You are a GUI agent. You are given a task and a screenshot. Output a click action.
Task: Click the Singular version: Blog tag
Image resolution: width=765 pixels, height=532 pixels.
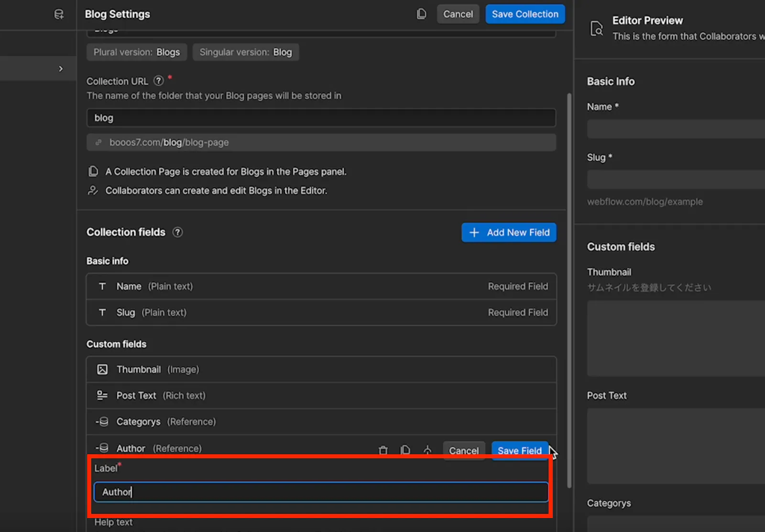tap(246, 52)
